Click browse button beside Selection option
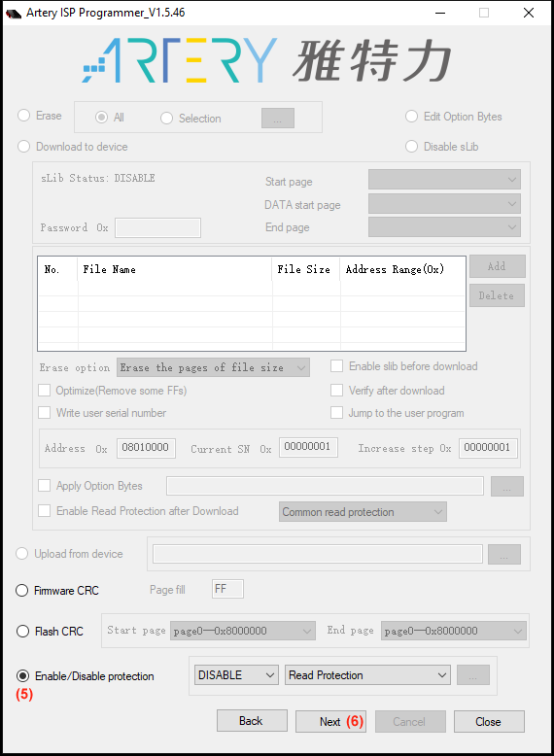Viewport: 554px width, 756px height. (278, 119)
